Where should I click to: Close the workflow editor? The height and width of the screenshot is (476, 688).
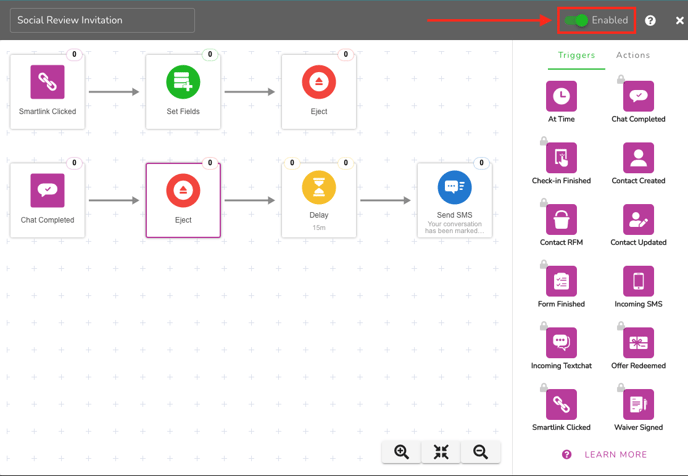pos(680,20)
